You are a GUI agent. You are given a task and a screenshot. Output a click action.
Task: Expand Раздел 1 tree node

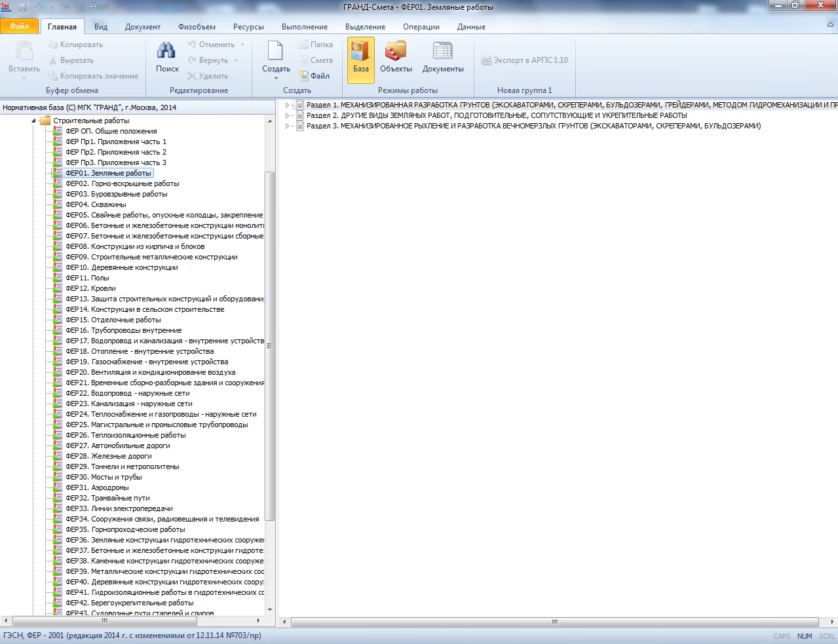click(x=287, y=105)
